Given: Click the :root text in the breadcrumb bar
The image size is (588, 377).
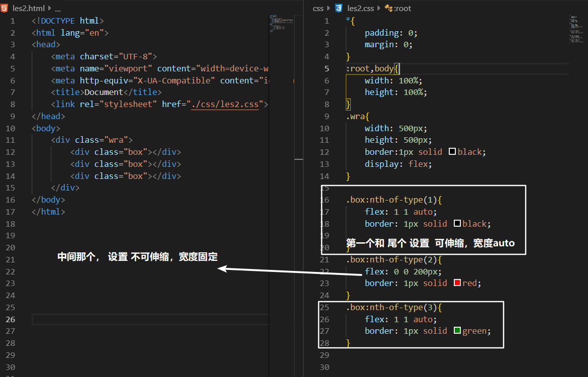Looking at the screenshot, I should tap(403, 8).
